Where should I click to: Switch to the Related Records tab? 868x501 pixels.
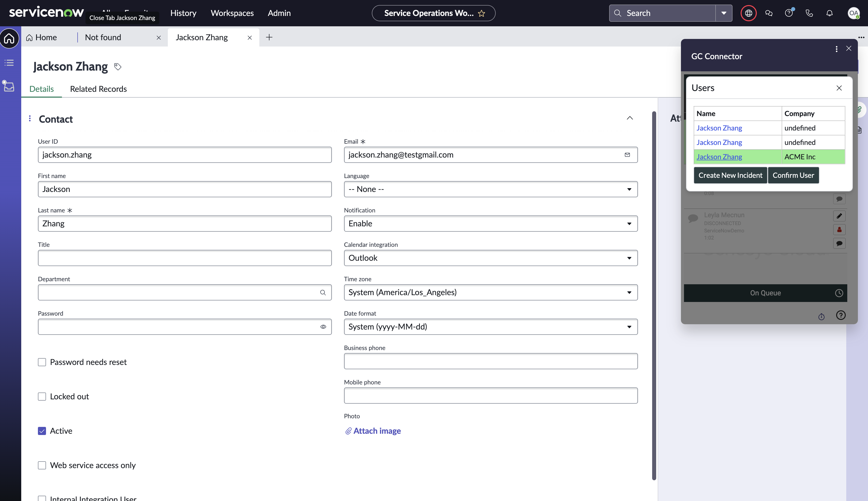[x=98, y=89]
